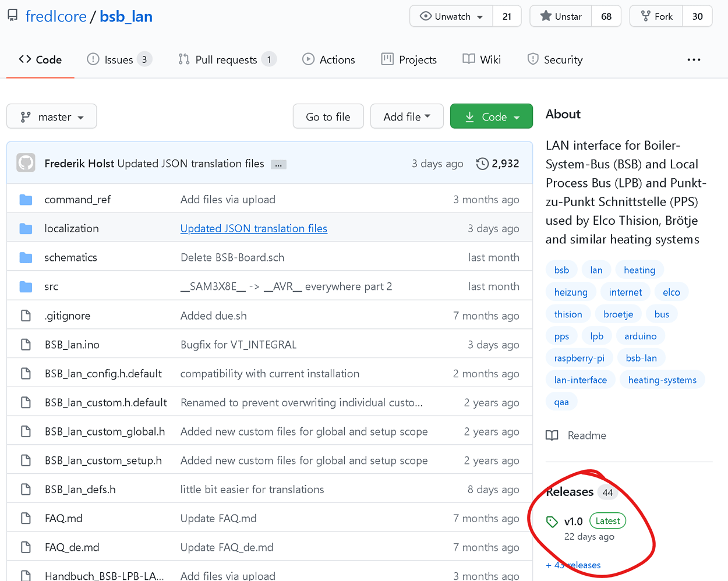Image resolution: width=728 pixels, height=581 pixels.
Task: Open the master branch dropdown
Action: click(52, 117)
